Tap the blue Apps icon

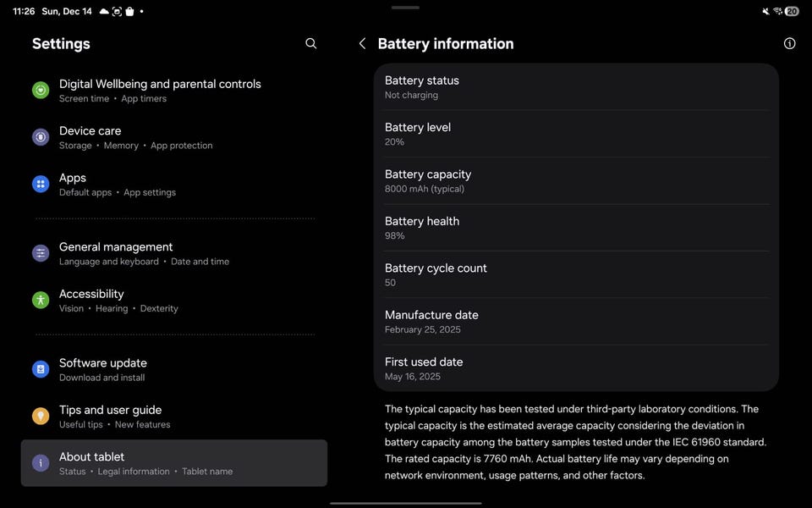pyautogui.click(x=41, y=185)
